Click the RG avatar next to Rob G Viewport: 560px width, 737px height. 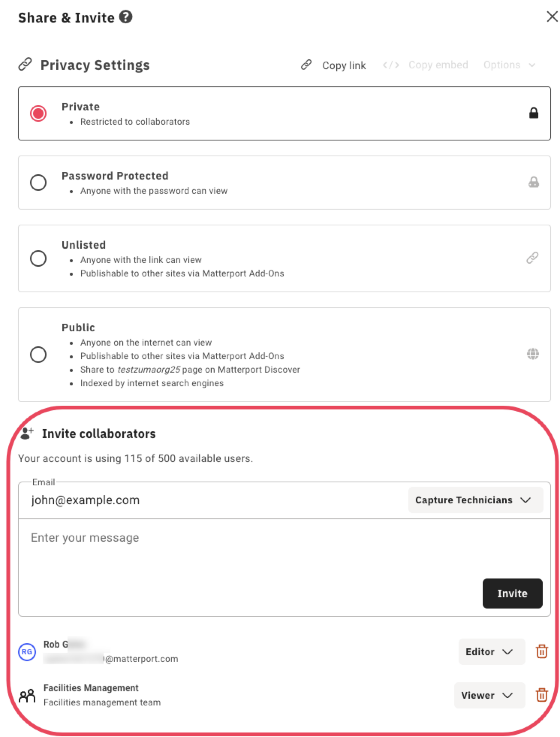26,652
